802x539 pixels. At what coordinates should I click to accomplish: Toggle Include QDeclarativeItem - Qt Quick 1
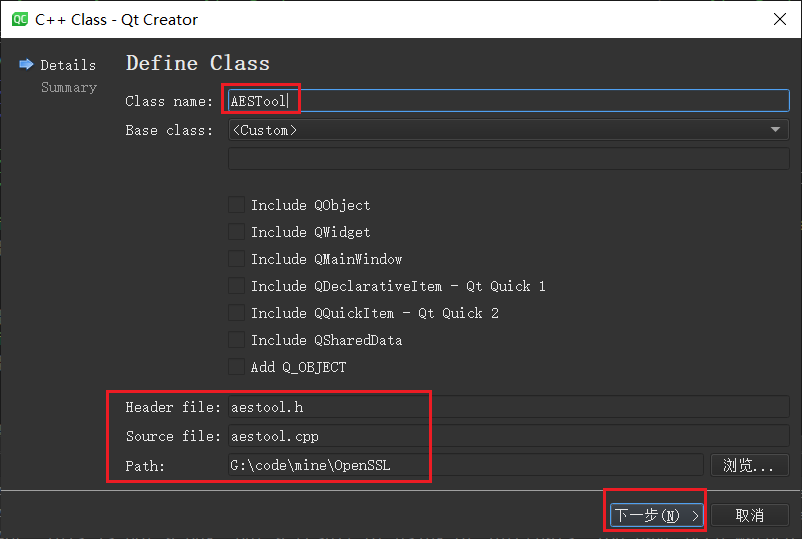[236, 286]
